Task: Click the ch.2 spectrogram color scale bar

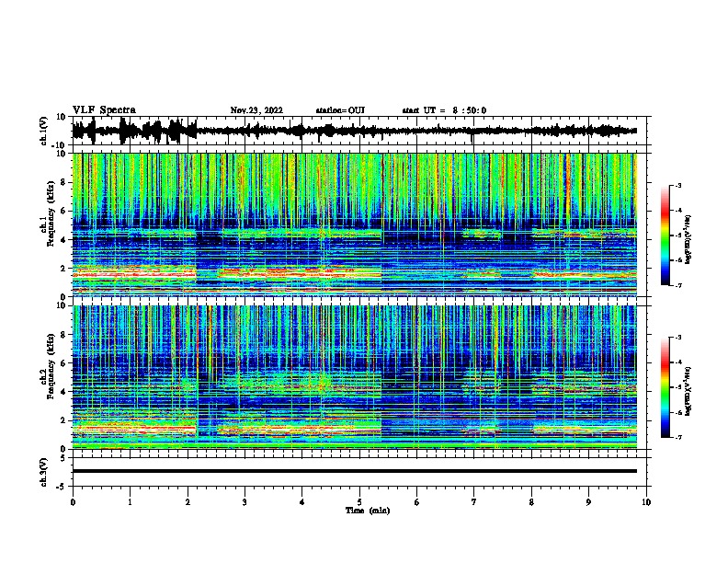Action: [x=665, y=387]
